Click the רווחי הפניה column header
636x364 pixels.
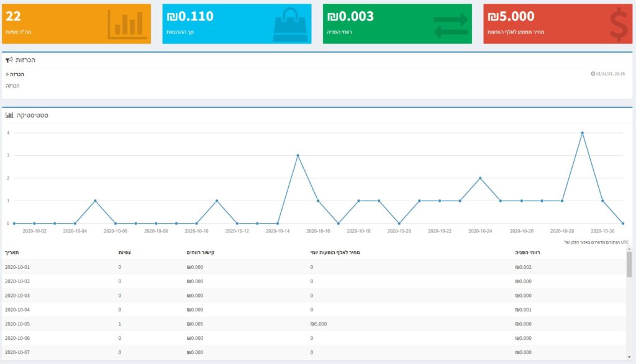coord(529,253)
